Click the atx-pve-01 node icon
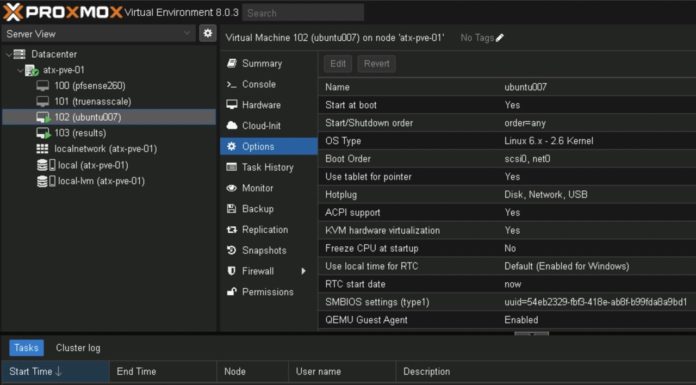 pos(32,70)
